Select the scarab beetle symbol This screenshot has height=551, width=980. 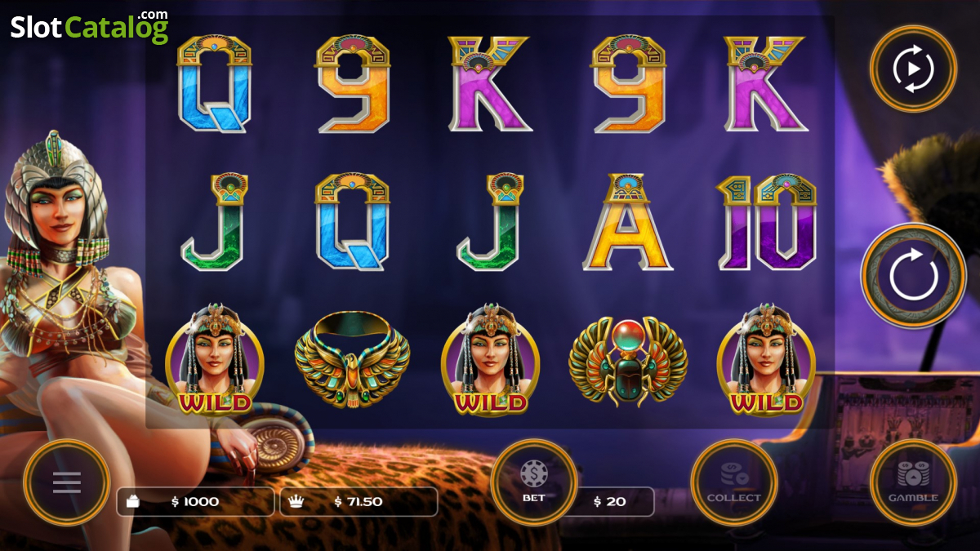click(628, 361)
